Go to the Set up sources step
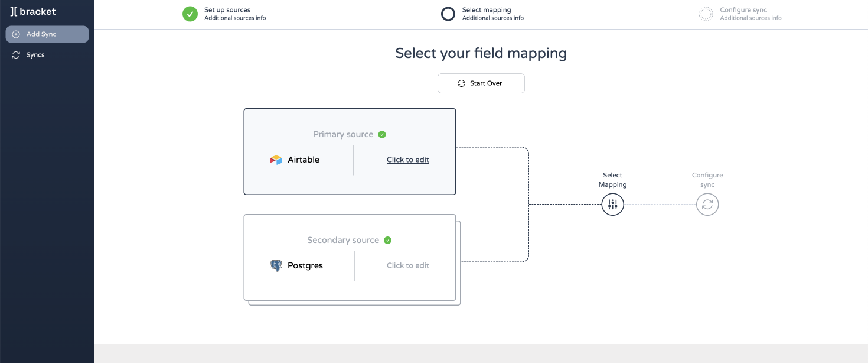The height and width of the screenshot is (363, 868). coord(227,10)
